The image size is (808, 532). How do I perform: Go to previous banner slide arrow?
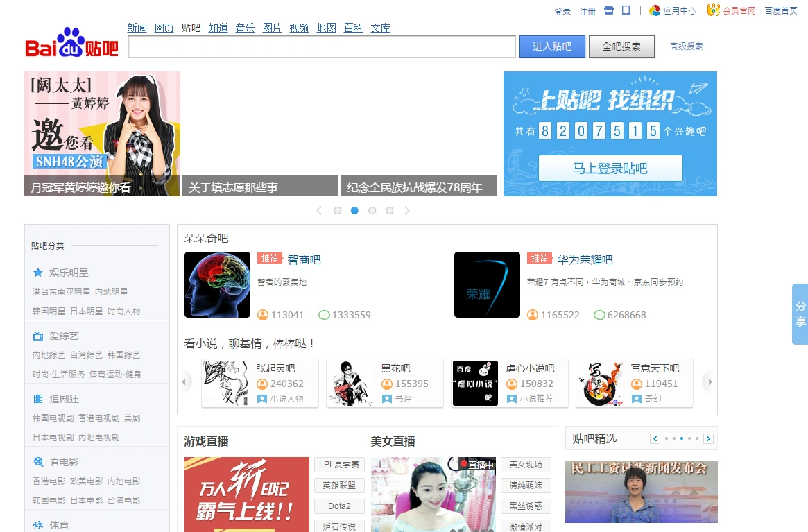pyautogui.click(x=320, y=210)
